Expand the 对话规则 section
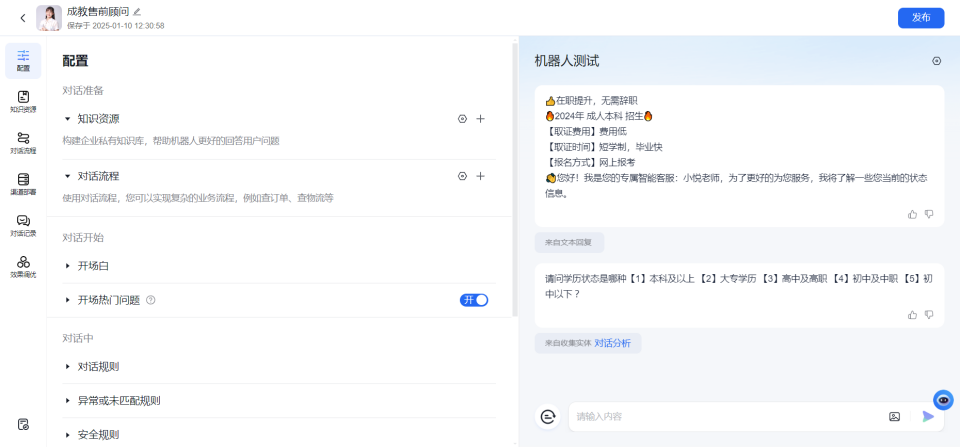 (68, 367)
